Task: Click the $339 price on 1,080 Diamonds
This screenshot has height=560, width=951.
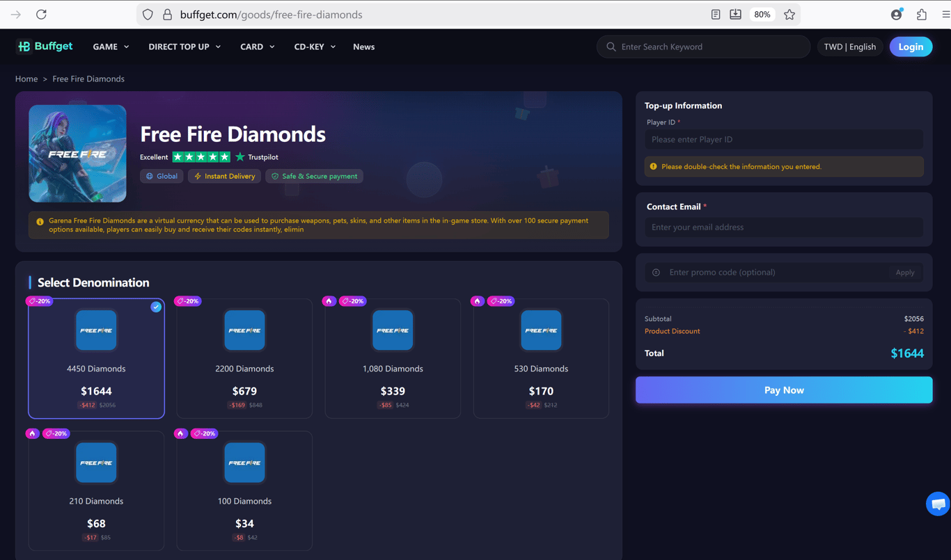Action: pyautogui.click(x=393, y=391)
